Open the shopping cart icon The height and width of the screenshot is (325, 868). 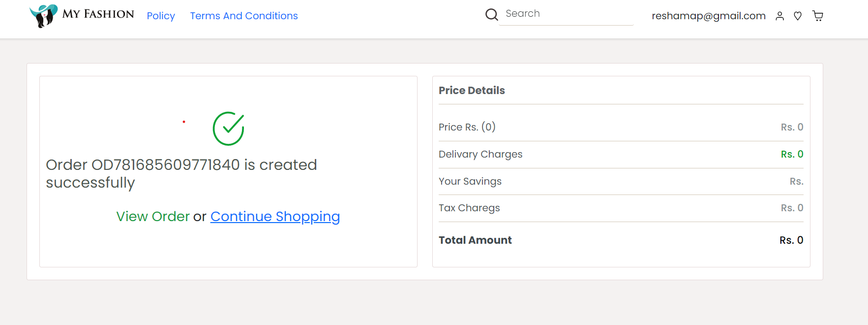pyautogui.click(x=817, y=16)
